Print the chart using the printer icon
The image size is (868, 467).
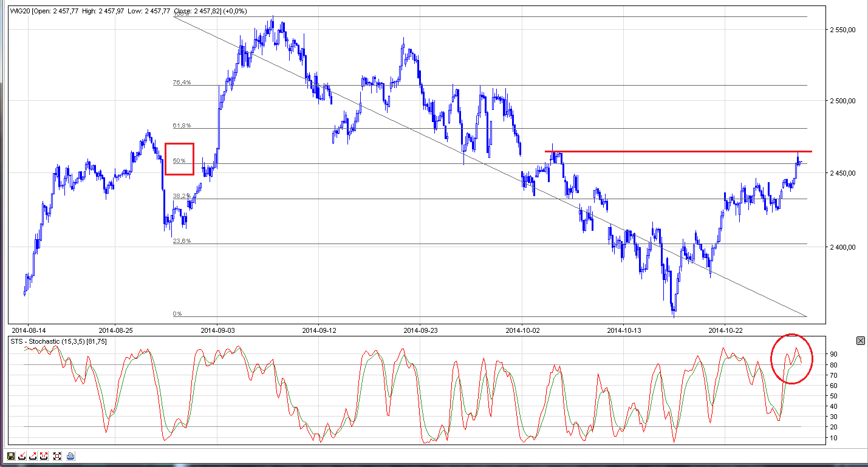[70, 455]
